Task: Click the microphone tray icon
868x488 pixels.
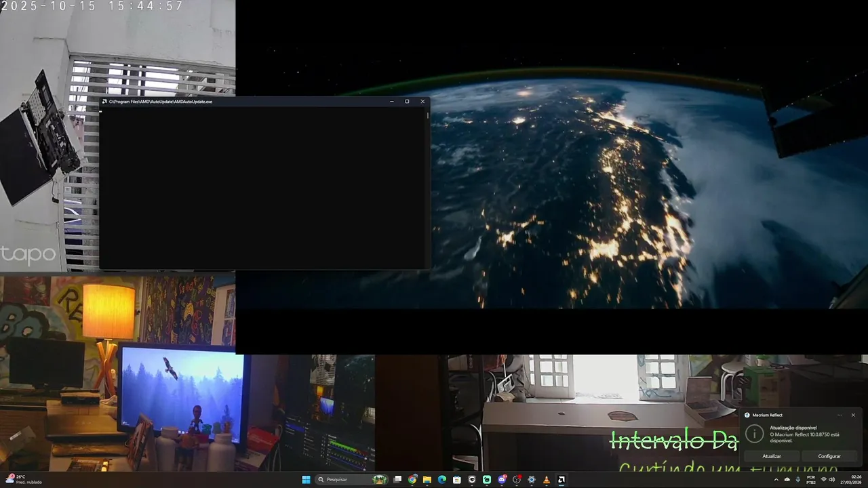Action: pyautogui.click(x=798, y=480)
